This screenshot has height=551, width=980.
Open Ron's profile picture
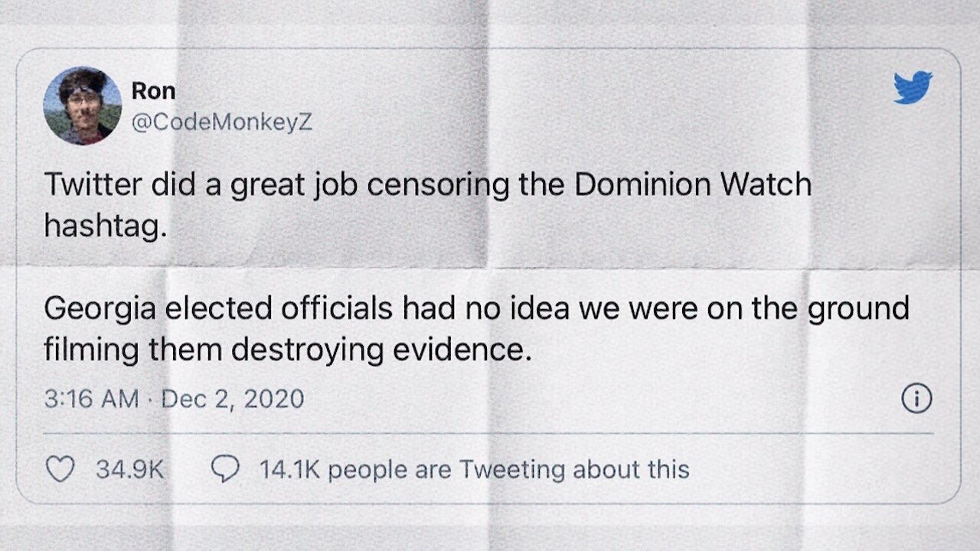(x=83, y=106)
